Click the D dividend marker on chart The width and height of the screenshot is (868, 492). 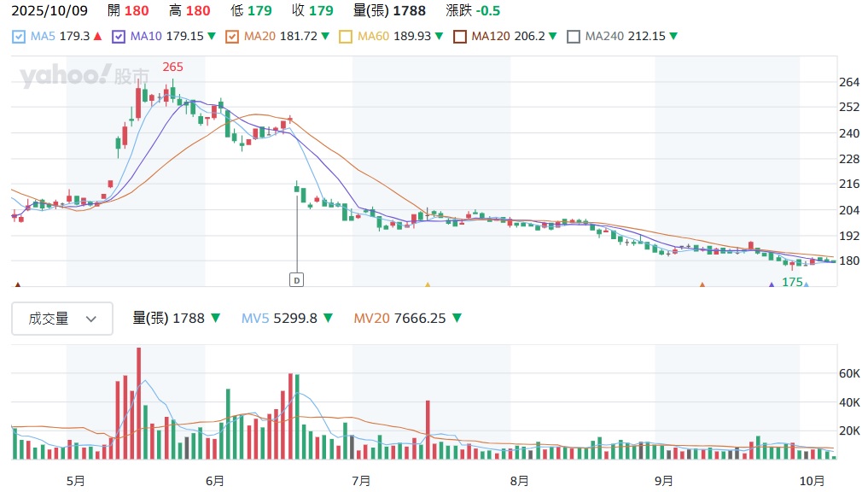[x=296, y=279]
